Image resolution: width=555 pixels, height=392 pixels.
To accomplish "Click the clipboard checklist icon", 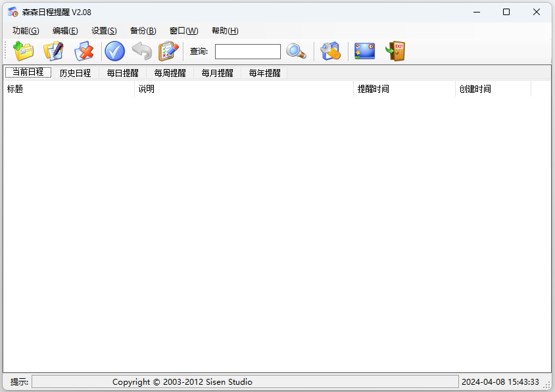I will [169, 51].
